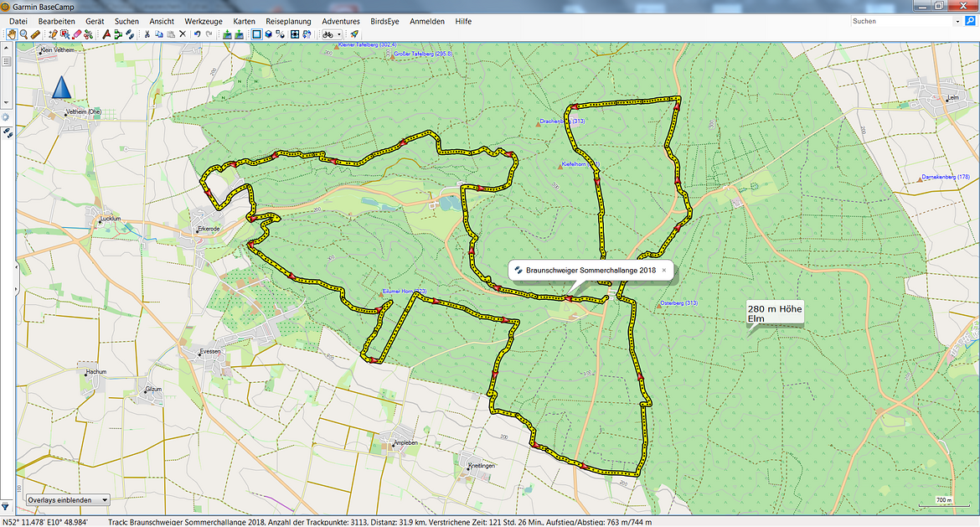Open the Karten menu
This screenshot has width=980, height=527.
[245, 21]
